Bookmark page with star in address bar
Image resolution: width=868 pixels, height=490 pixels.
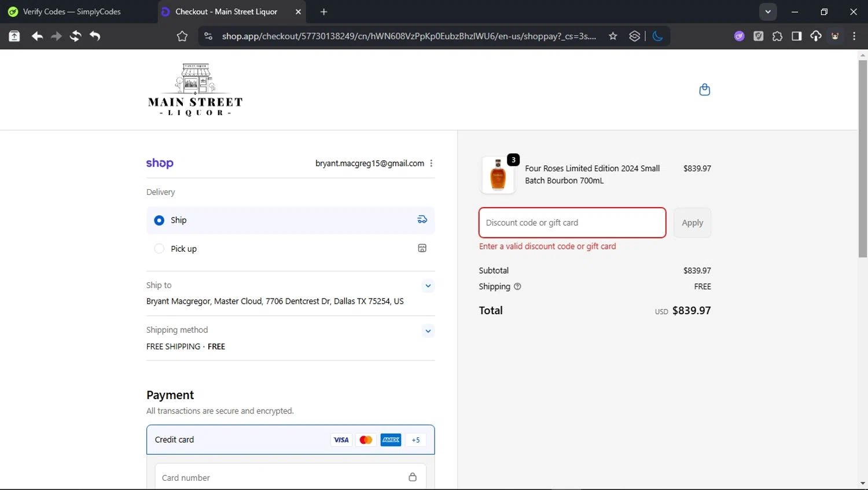613,36
